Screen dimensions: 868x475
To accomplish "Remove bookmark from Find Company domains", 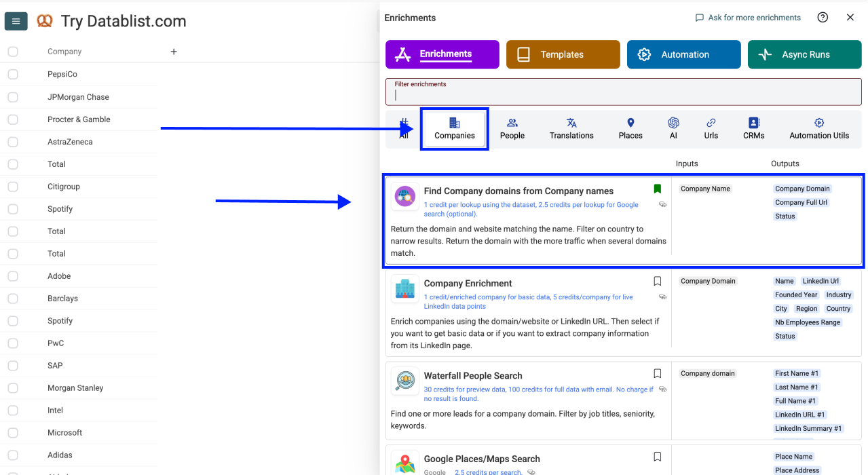I will (x=657, y=189).
